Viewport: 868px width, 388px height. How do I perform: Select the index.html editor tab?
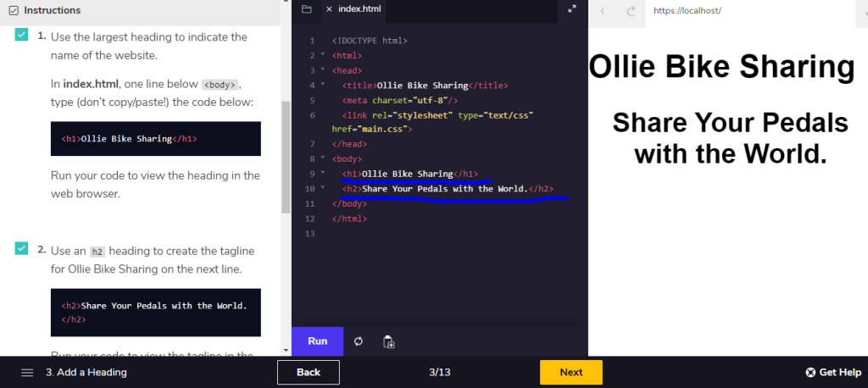[359, 9]
